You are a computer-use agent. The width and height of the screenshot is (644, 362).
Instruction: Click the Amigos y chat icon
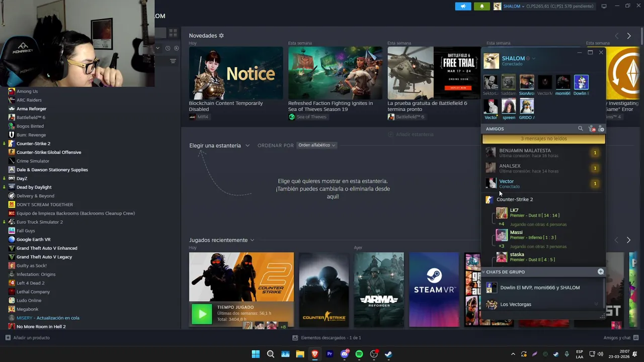[x=636, y=338]
